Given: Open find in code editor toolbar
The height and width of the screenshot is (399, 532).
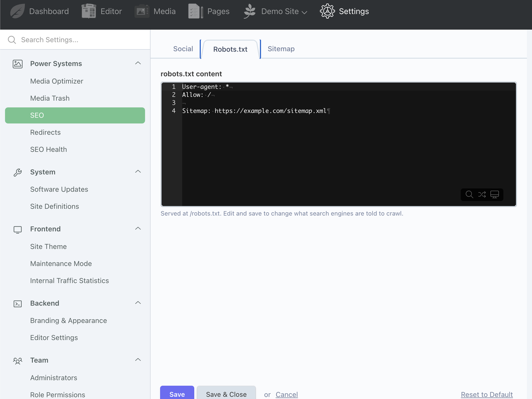Looking at the screenshot, I should coord(469,194).
